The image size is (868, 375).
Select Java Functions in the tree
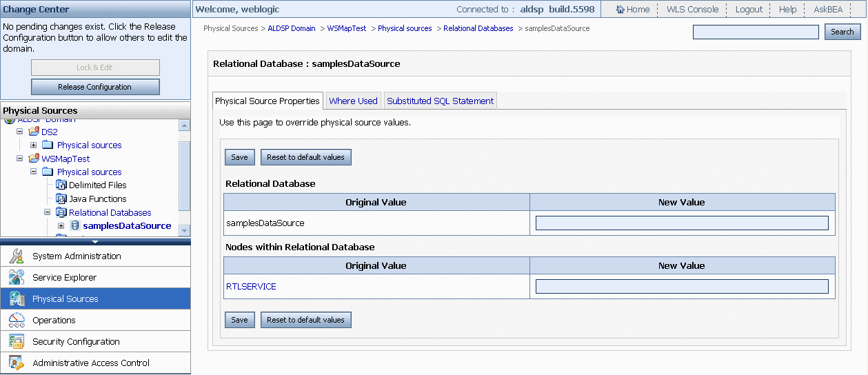coord(98,199)
